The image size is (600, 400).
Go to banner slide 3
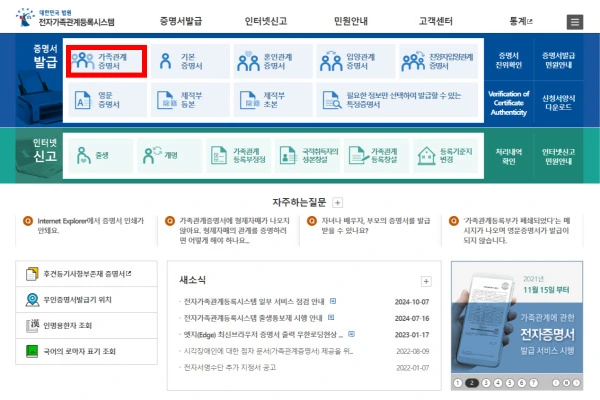point(486,383)
